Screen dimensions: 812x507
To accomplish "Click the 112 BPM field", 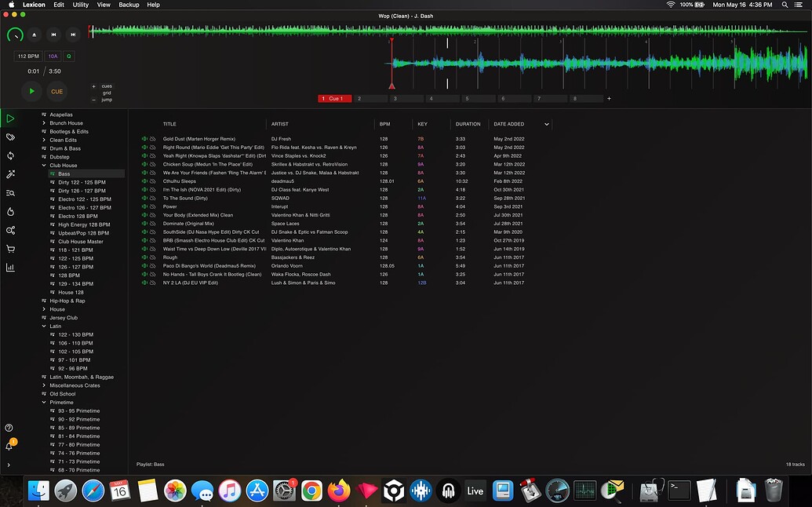I will [x=27, y=56].
